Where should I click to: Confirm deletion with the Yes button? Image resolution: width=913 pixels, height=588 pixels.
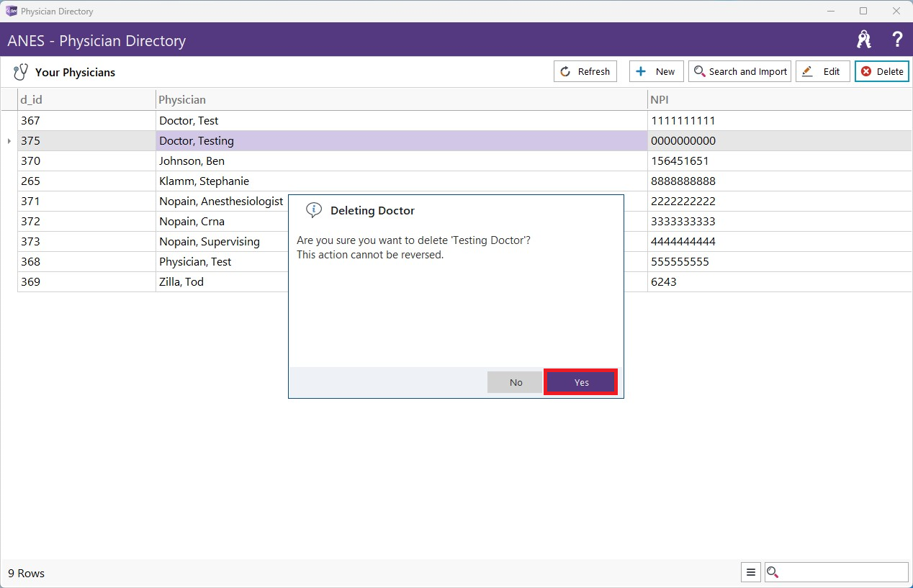click(580, 382)
